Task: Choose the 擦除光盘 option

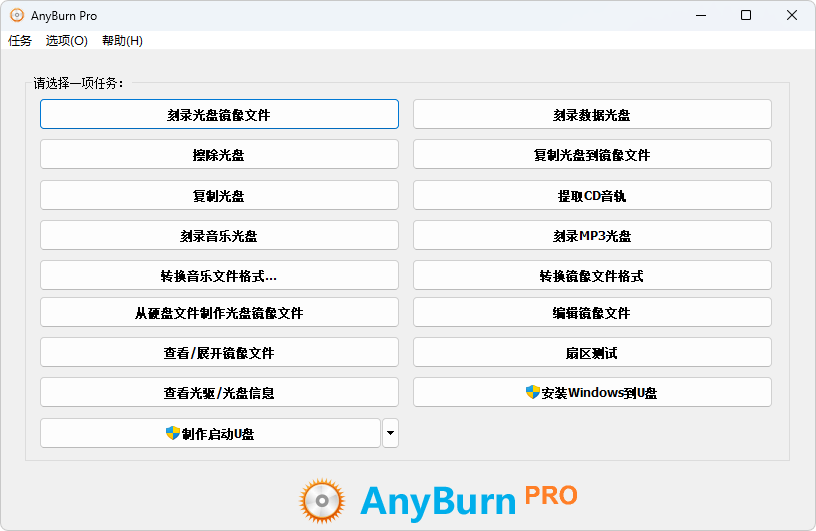Action: coord(219,154)
